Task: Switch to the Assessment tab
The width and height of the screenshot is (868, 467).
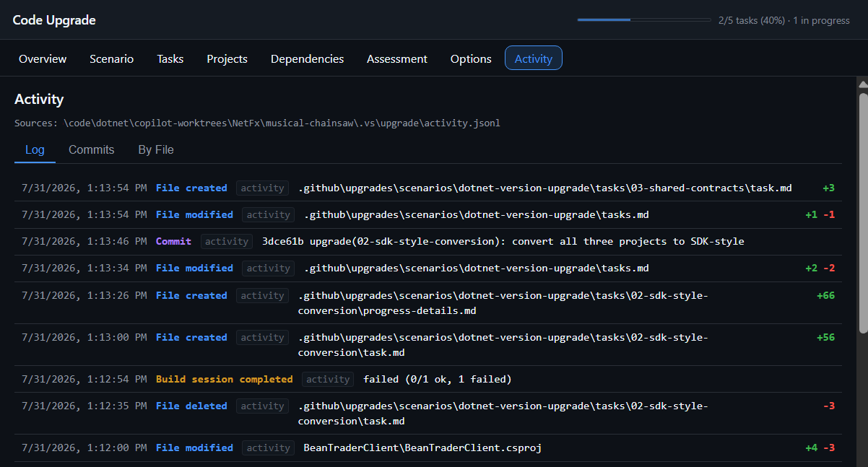Action: (x=397, y=58)
